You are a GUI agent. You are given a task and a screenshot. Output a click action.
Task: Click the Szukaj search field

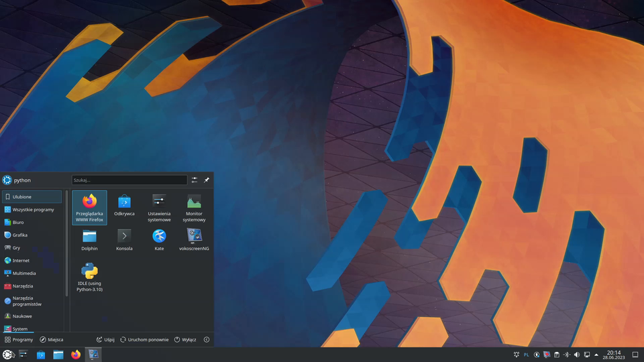click(129, 180)
